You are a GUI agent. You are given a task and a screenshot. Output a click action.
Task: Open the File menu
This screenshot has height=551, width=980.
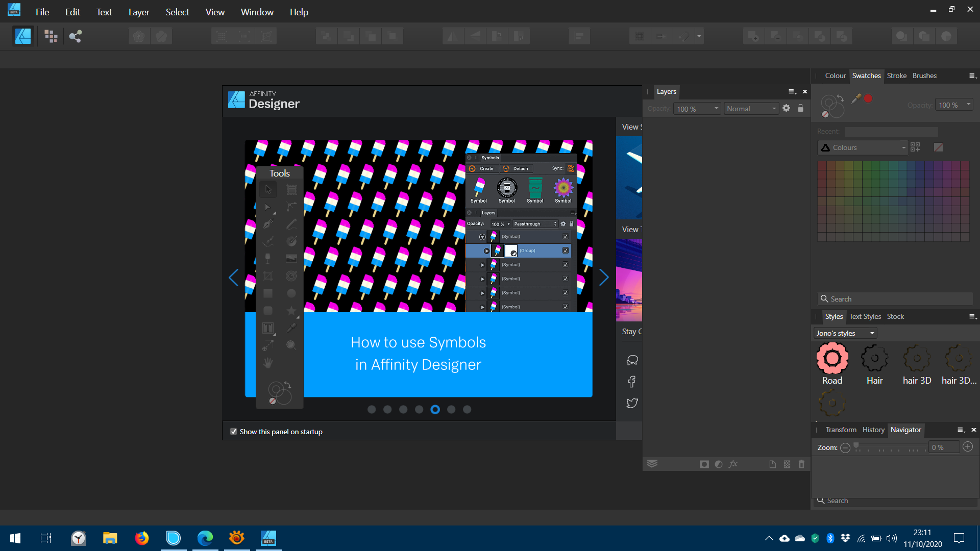pyautogui.click(x=42, y=12)
